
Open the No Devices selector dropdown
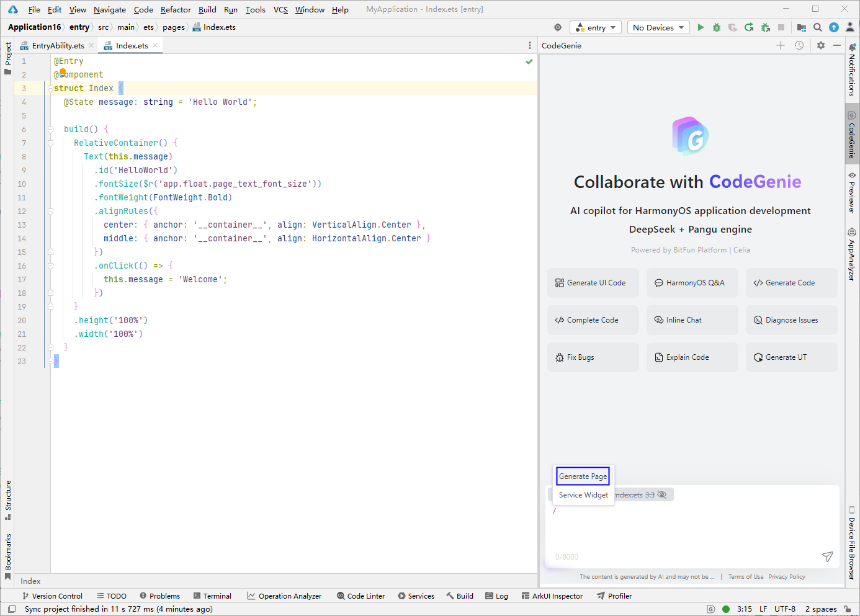658,27
